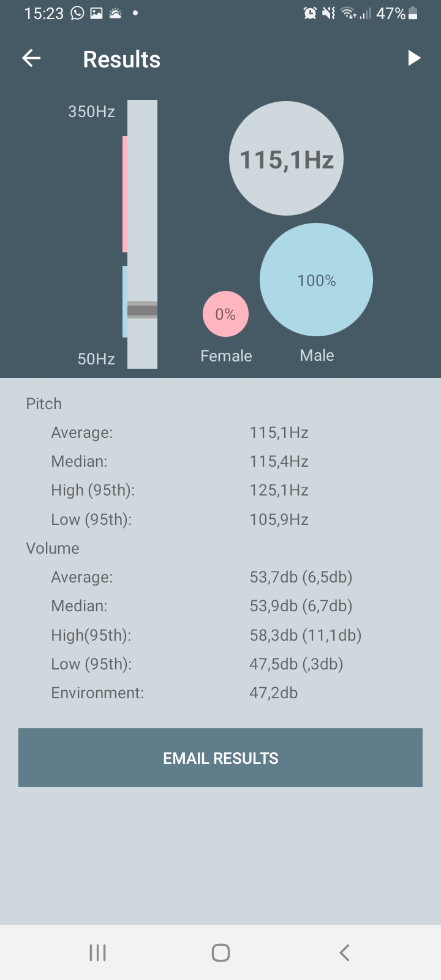Image resolution: width=441 pixels, height=980 pixels.
Task: Tap the WhatsApp notification icon in status bar
Action: point(77,13)
